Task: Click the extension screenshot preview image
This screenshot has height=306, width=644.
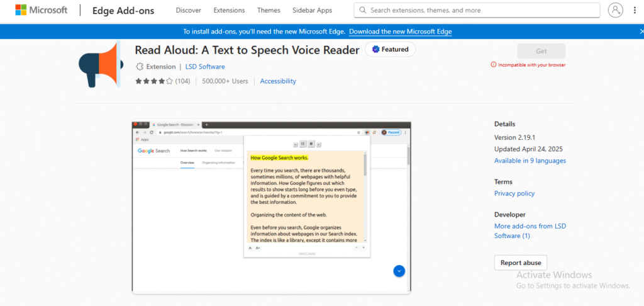Action: tap(271, 207)
